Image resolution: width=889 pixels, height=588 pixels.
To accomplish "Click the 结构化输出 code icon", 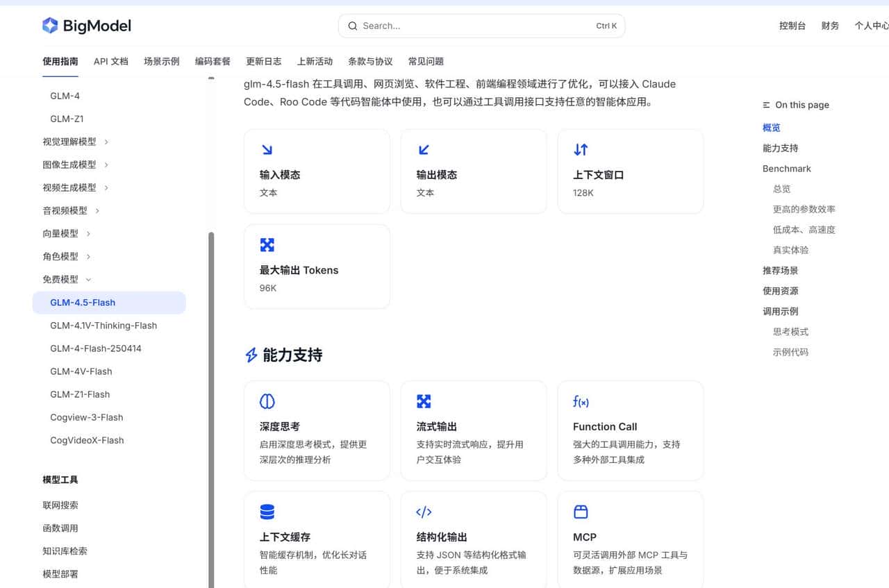I will coord(424,512).
